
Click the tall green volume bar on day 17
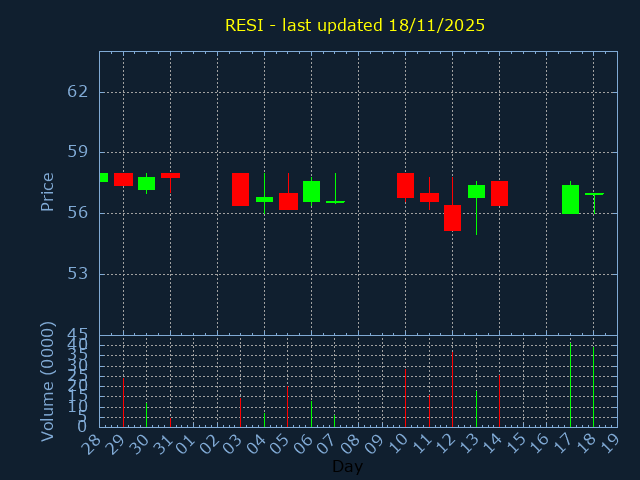tap(570, 385)
